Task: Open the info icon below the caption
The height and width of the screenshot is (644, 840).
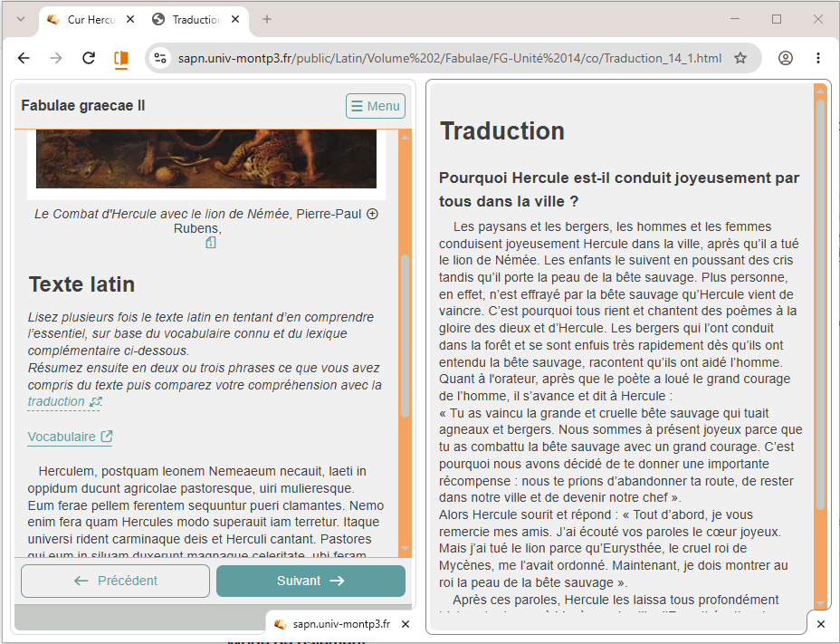Action: (x=211, y=243)
